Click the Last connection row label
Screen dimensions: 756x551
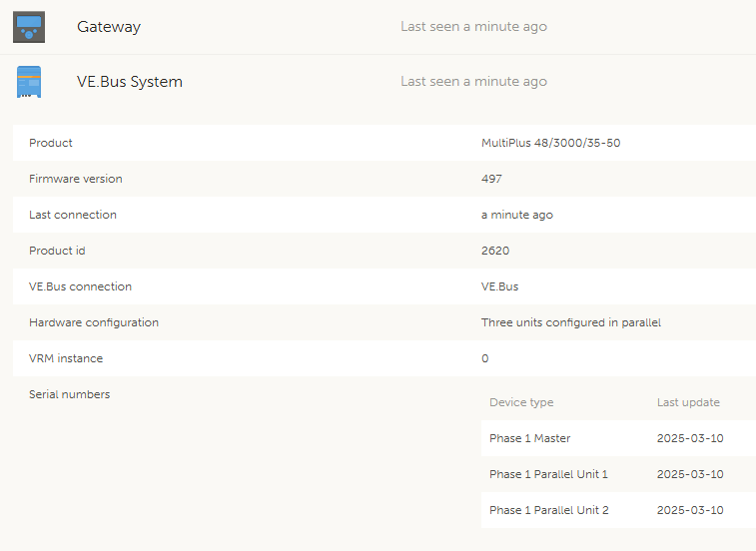pyautogui.click(x=73, y=215)
